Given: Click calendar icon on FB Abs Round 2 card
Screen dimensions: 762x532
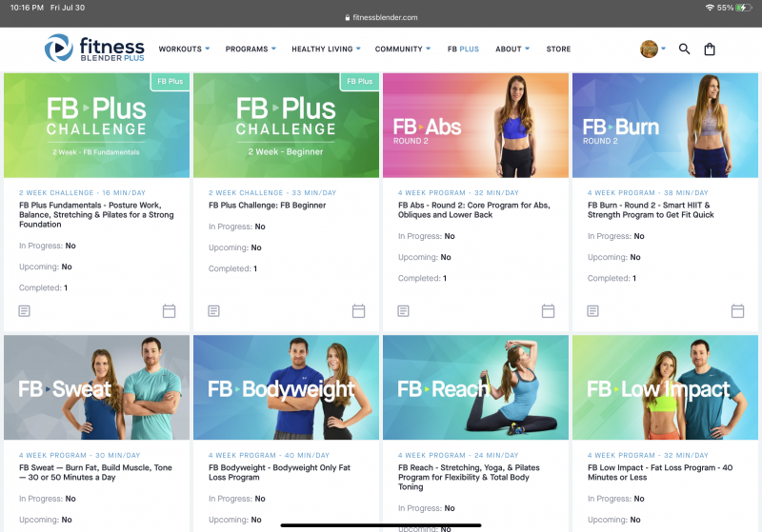Looking at the screenshot, I should coord(549,310).
